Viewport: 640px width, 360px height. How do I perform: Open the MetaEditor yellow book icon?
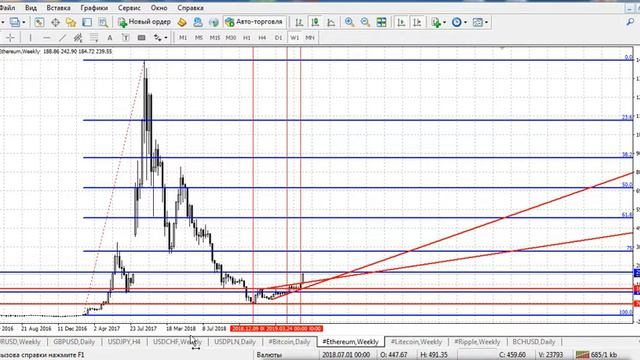(182, 22)
